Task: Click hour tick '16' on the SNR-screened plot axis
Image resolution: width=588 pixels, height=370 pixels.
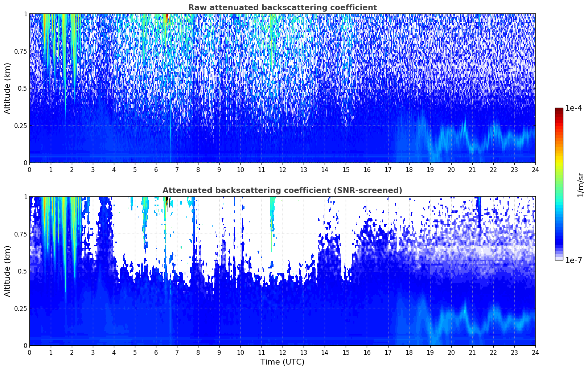Action: [367, 352]
